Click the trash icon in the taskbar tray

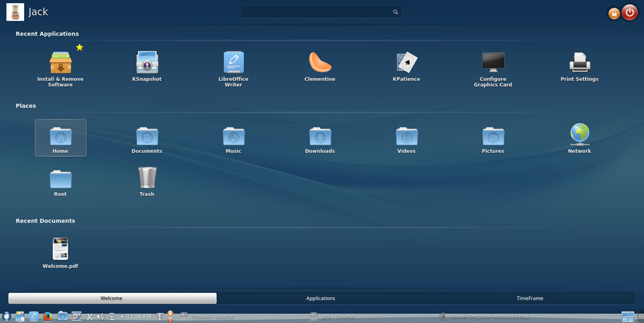pyautogui.click(x=160, y=317)
